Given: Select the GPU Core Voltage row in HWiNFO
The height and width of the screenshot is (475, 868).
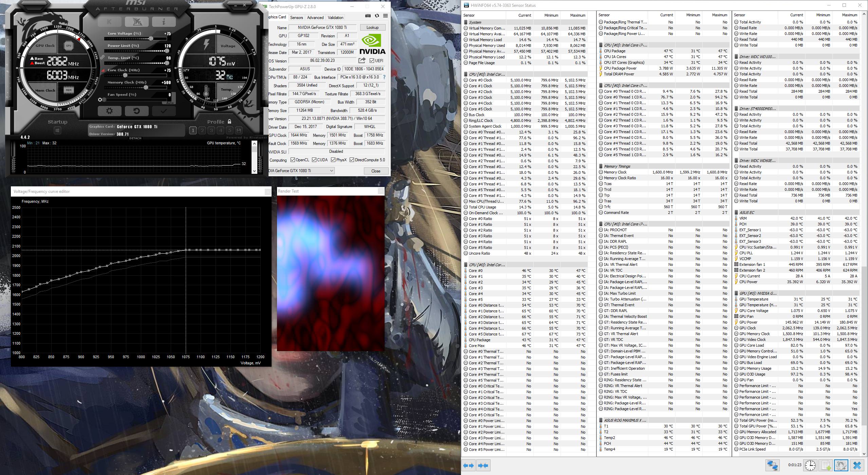Looking at the screenshot, I should [x=796, y=311].
